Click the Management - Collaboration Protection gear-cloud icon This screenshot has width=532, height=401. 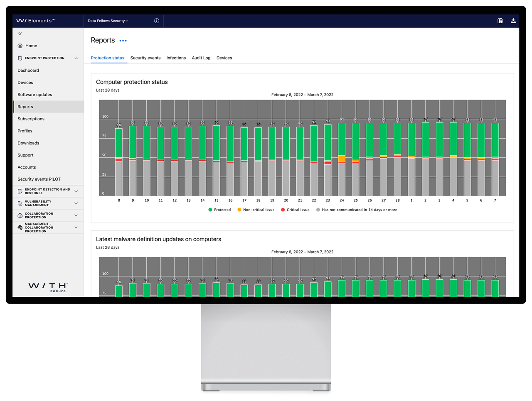(20, 227)
